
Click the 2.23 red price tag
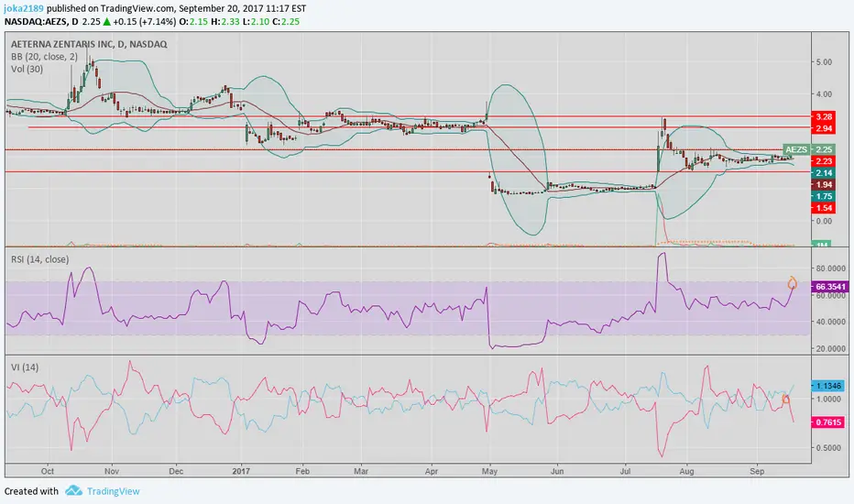point(824,160)
